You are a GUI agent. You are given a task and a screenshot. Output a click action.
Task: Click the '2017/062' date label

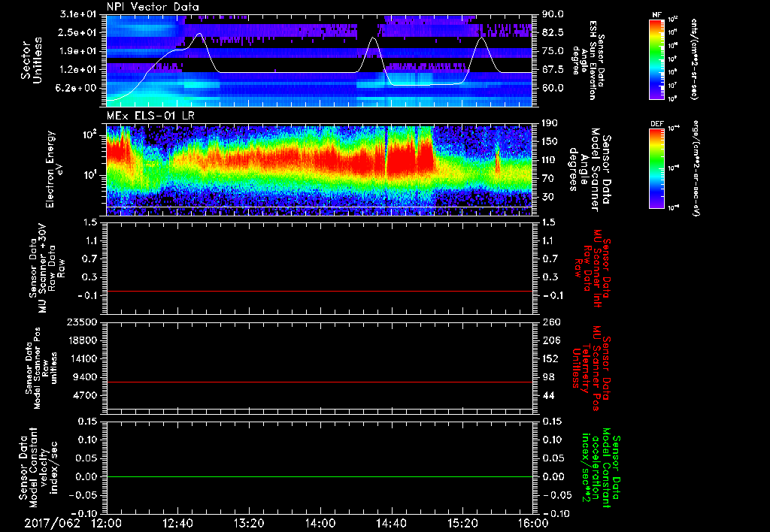(x=52, y=523)
